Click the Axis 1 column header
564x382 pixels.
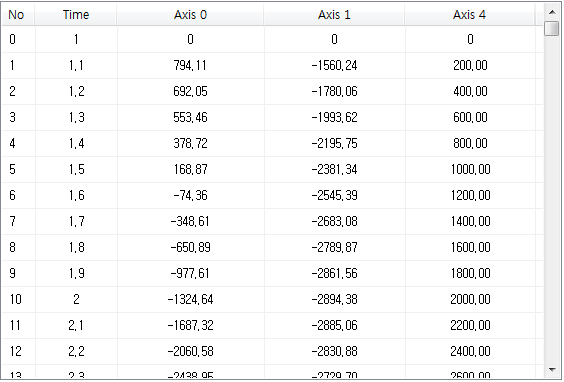pyautogui.click(x=334, y=15)
